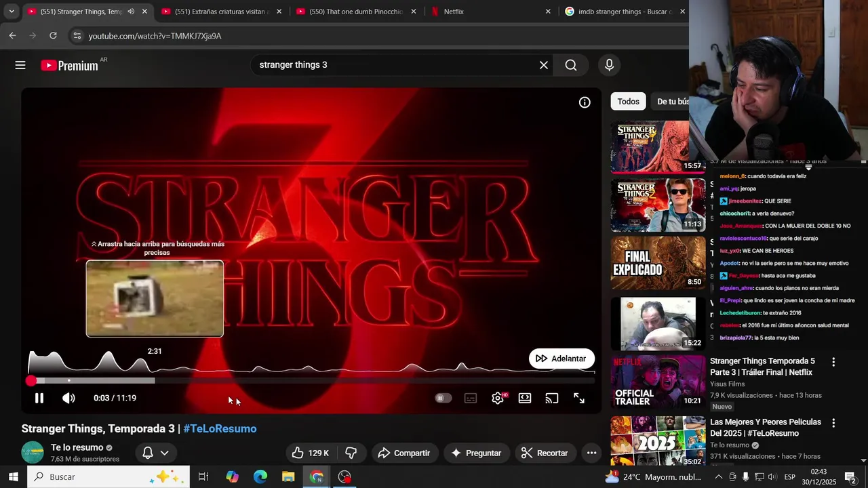
Task: Clip the video with Recortar
Action: pos(545,453)
